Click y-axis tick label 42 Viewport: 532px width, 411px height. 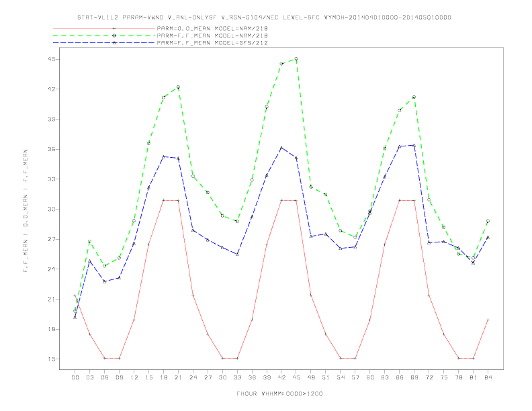coord(52,89)
